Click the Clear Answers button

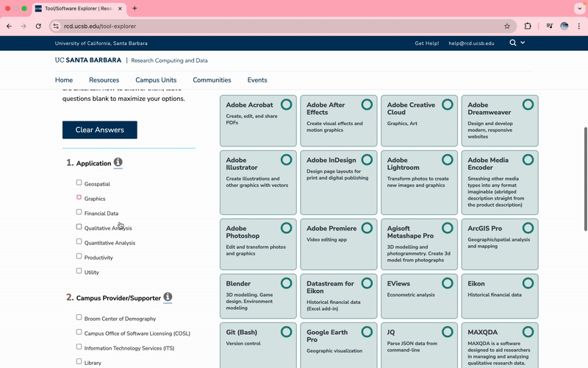click(x=100, y=130)
